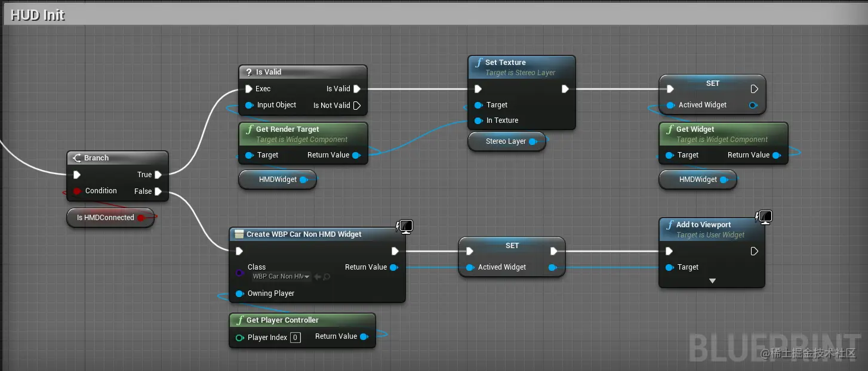Select the Branch node title

tap(96, 158)
